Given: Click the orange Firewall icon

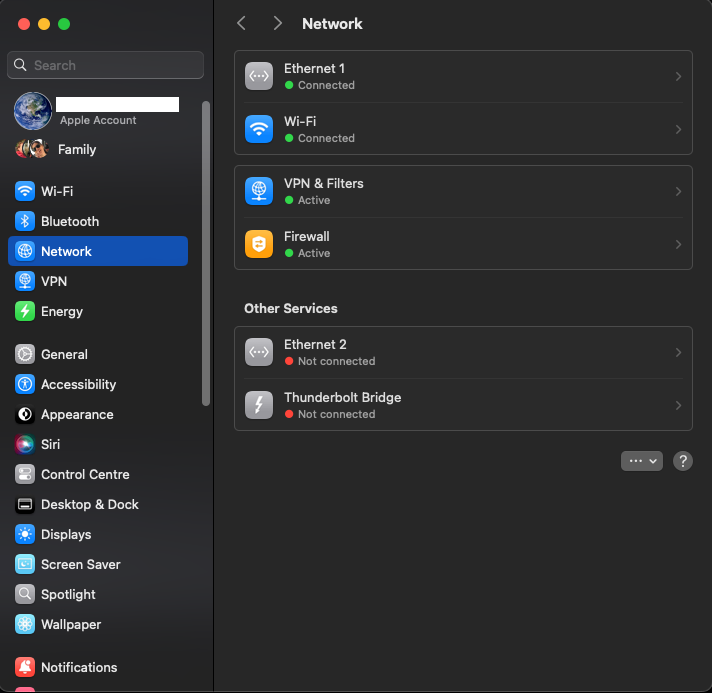Looking at the screenshot, I should [259, 244].
